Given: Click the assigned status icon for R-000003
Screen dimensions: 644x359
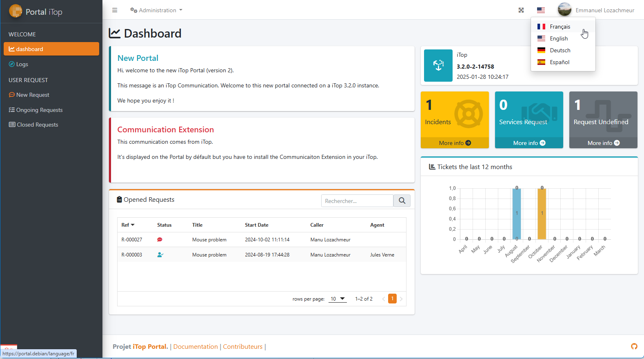Looking at the screenshot, I should [160, 255].
